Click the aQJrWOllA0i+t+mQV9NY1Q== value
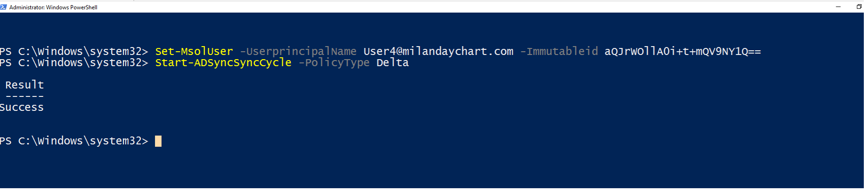Viewport: 868px width, 191px height. (x=683, y=51)
